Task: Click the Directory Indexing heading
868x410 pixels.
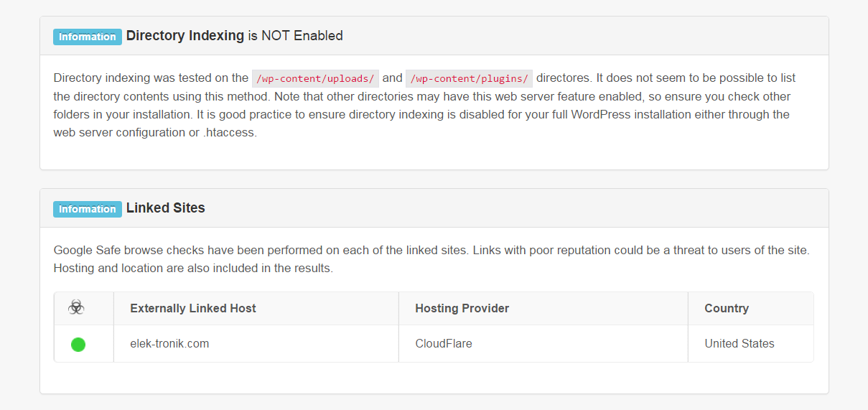Action: [x=185, y=35]
